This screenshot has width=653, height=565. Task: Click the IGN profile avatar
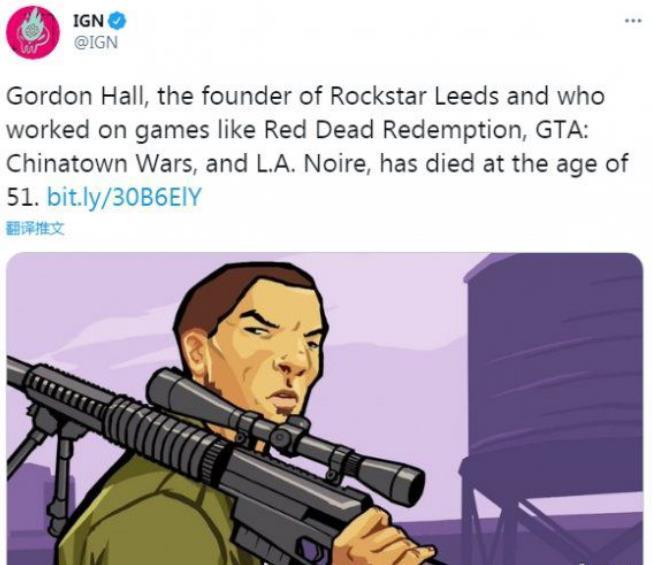point(33,33)
